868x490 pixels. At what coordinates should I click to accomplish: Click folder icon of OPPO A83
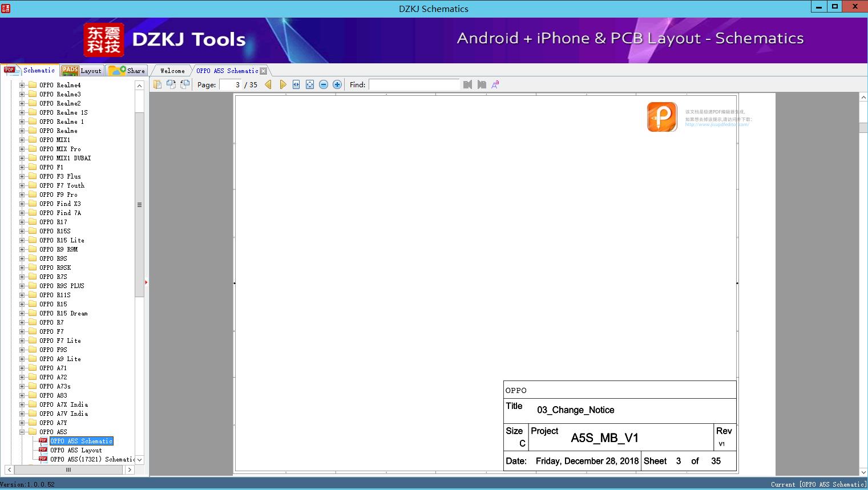[33, 395]
